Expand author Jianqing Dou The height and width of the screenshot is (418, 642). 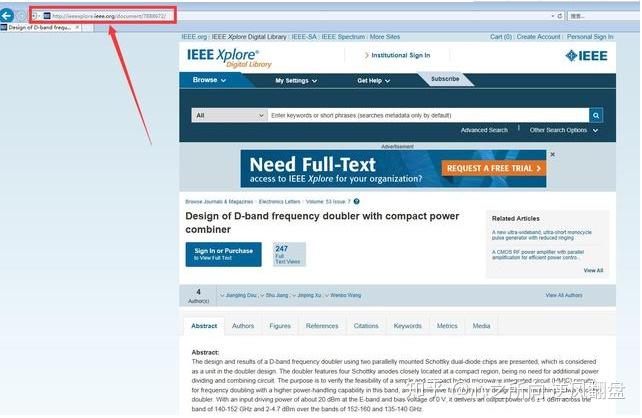238,295
